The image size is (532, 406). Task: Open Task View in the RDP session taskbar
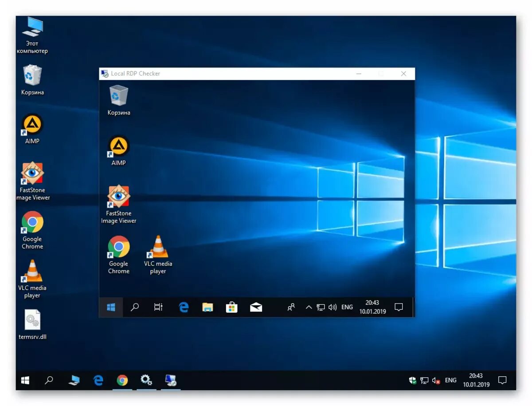coord(158,307)
